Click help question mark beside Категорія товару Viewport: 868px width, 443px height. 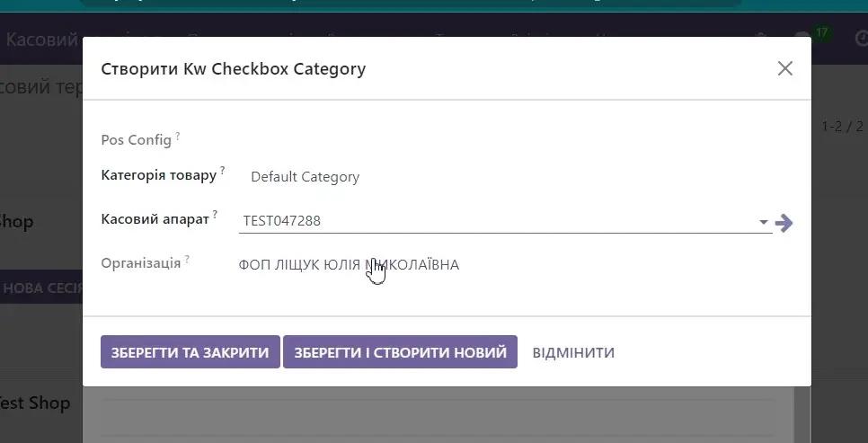coord(223,170)
